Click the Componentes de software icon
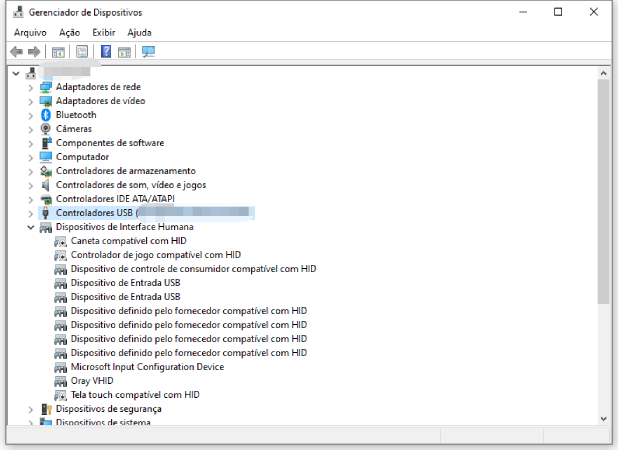The image size is (618, 450). (x=47, y=143)
